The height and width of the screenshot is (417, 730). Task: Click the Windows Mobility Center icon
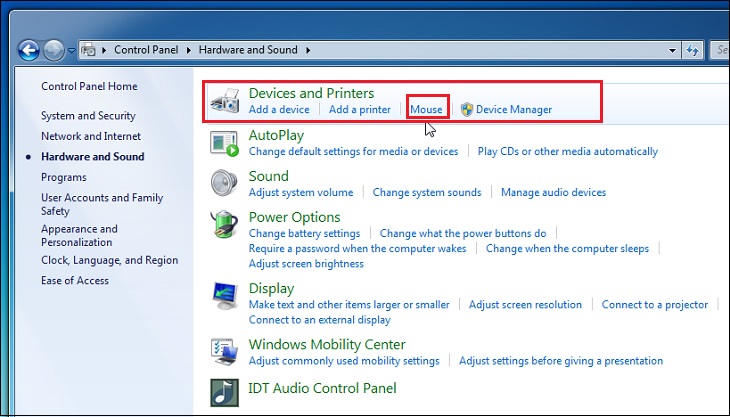(224, 352)
